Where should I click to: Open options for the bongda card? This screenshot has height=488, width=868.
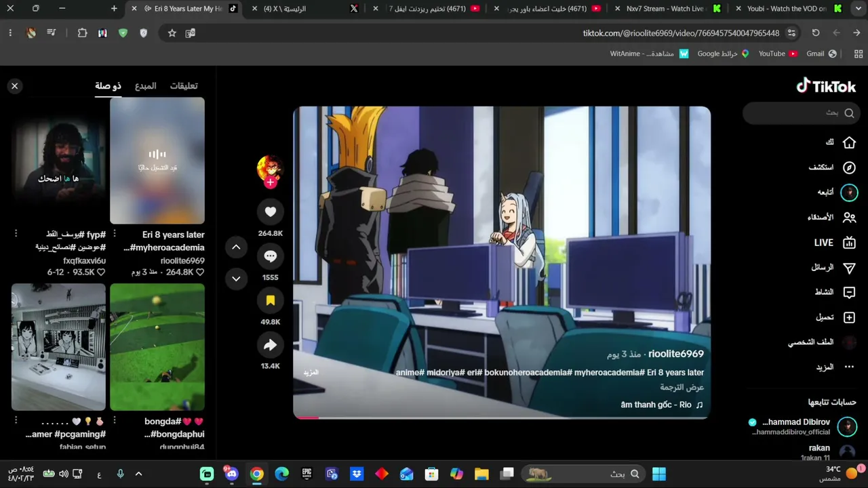pos(115,421)
